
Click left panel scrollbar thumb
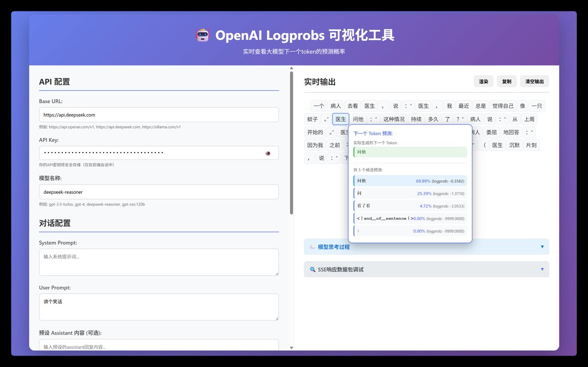pos(292,142)
